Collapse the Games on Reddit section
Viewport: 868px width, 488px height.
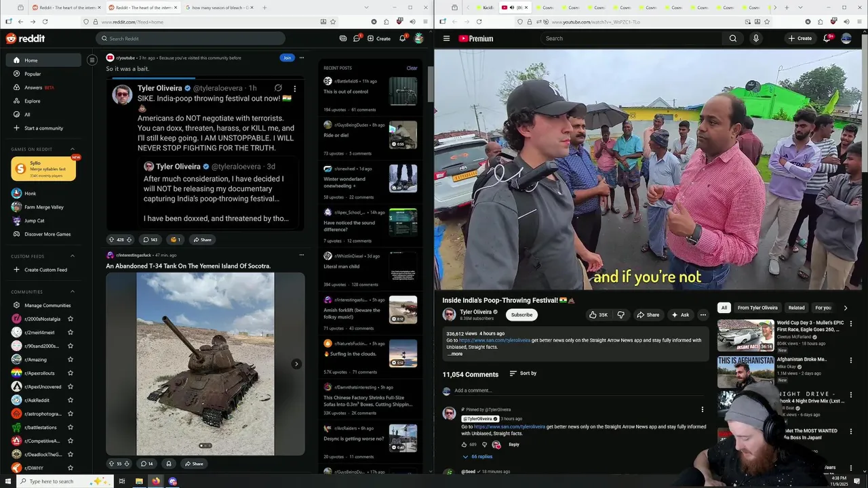coord(73,149)
